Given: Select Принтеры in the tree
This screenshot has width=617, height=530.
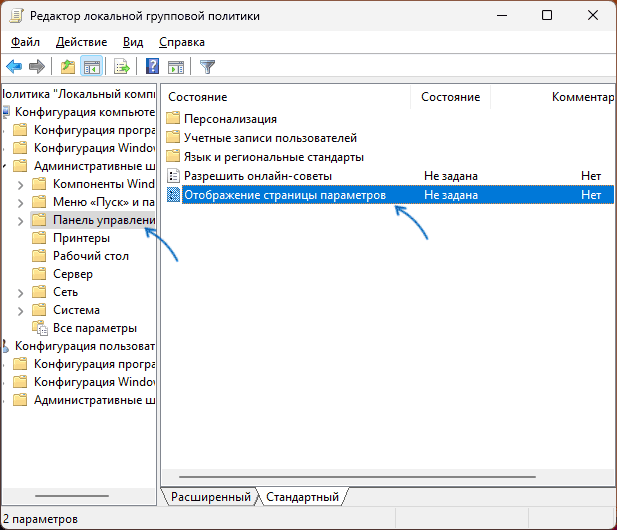Looking at the screenshot, I should coord(81,238).
